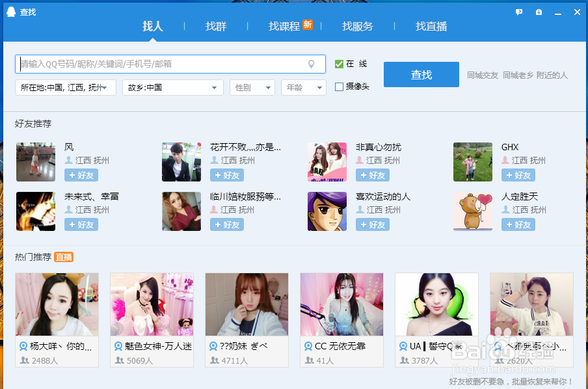The width and height of the screenshot is (588, 389).
Task: Expand the 年龄 dropdown
Action: click(303, 86)
